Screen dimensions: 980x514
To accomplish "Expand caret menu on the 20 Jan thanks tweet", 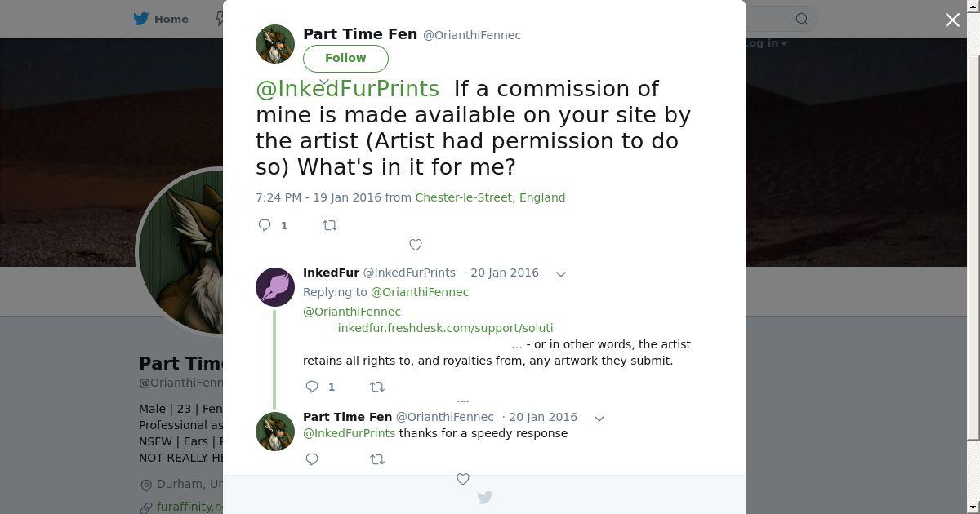I will coord(599,419).
